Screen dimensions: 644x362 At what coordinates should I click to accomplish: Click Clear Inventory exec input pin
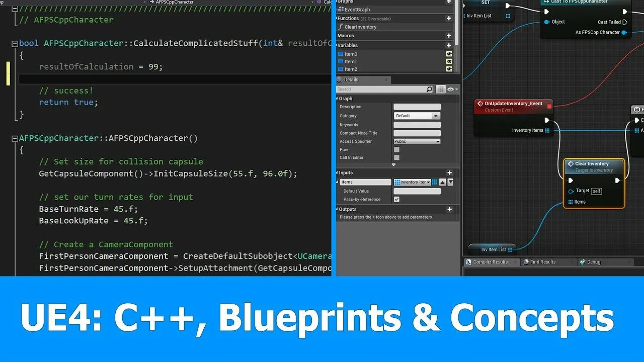pos(571,180)
